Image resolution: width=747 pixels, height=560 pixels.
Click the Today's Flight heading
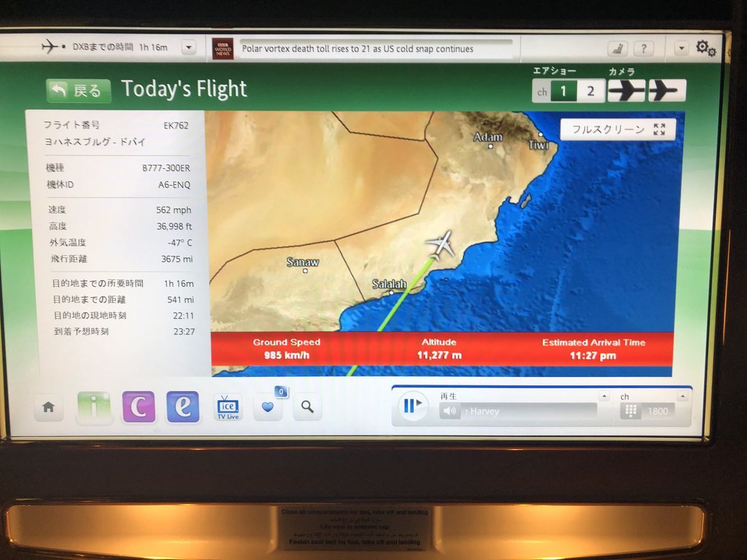184,89
